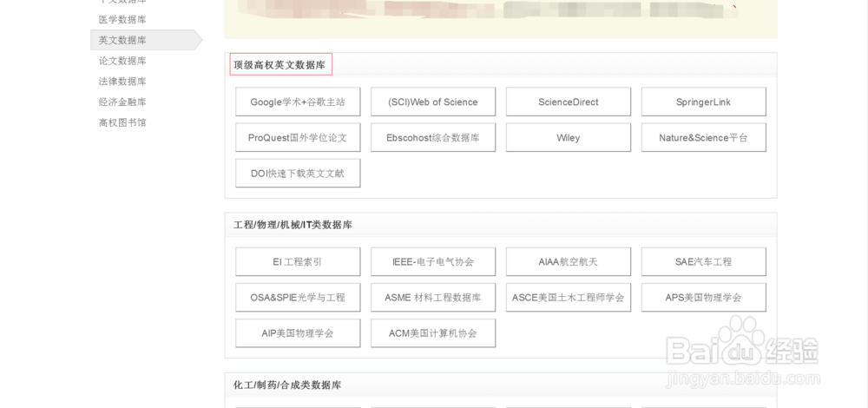
Task: Click the 顶级高权英文数据库 section heading
Action: click(x=279, y=65)
